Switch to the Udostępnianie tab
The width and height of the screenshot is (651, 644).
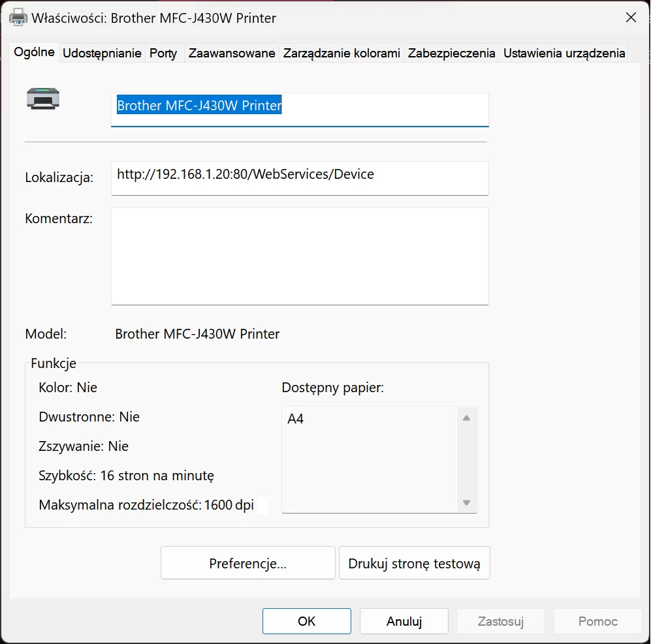pyautogui.click(x=102, y=53)
